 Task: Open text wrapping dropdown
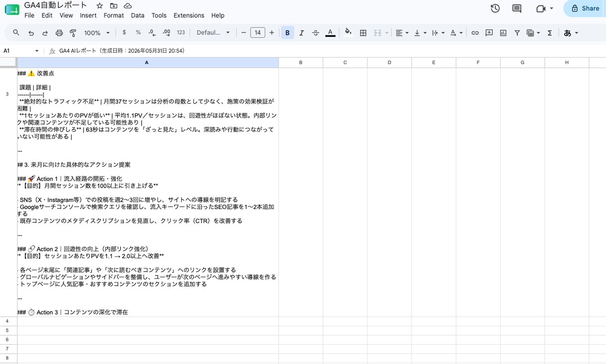pyautogui.click(x=438, y=33)
